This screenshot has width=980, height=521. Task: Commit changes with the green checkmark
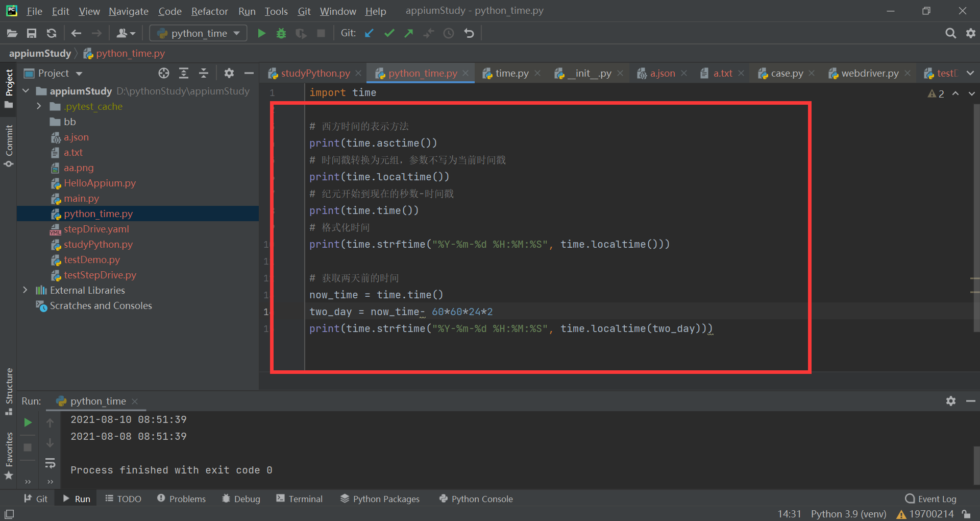(389, 33)
